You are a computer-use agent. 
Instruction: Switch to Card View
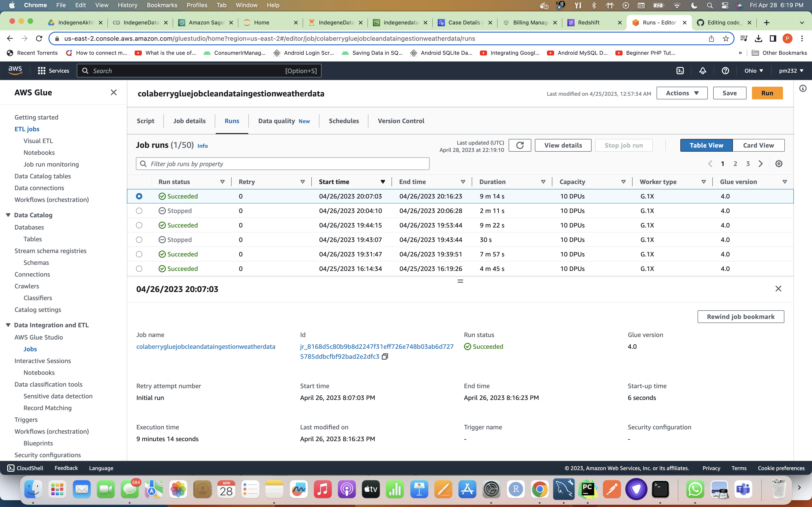tap(758, 145)
